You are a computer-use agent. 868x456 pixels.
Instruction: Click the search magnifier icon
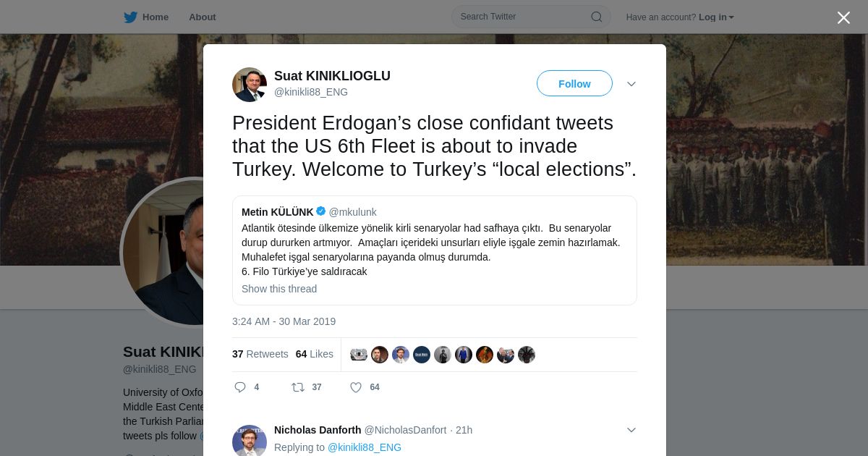[596, 17]
